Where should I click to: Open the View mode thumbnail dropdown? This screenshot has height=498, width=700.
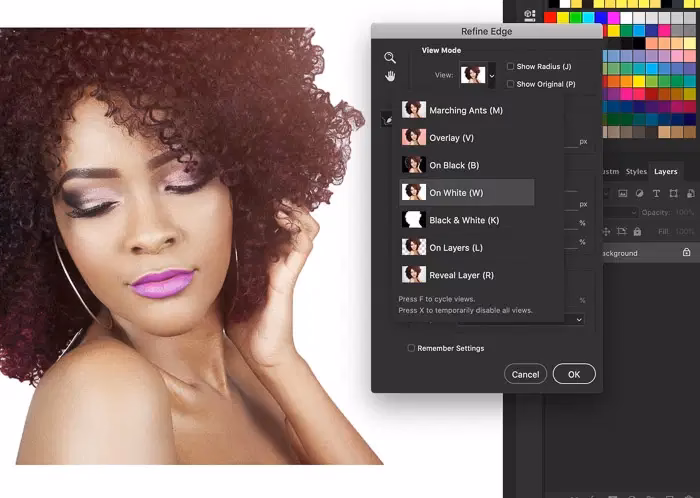click(478, 75)
